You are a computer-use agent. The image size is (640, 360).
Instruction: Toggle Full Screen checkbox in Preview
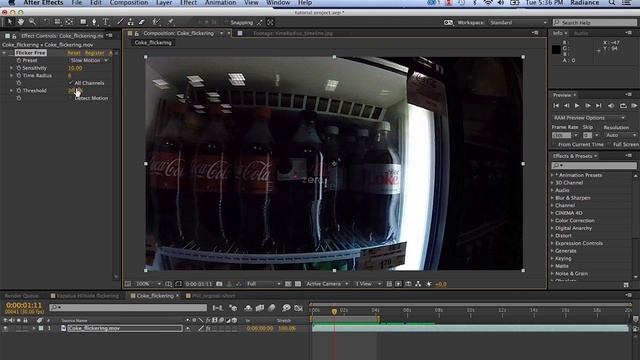tap(610, 144)
